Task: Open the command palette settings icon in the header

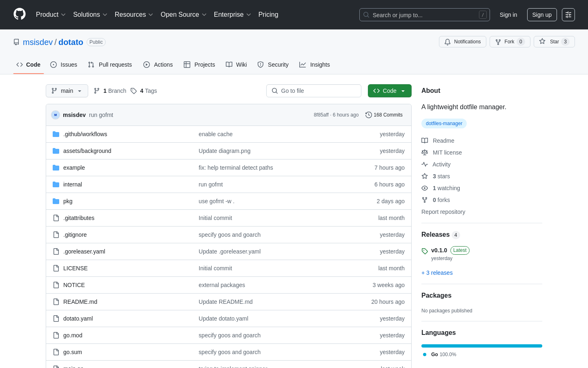Action: pos(568,15)
